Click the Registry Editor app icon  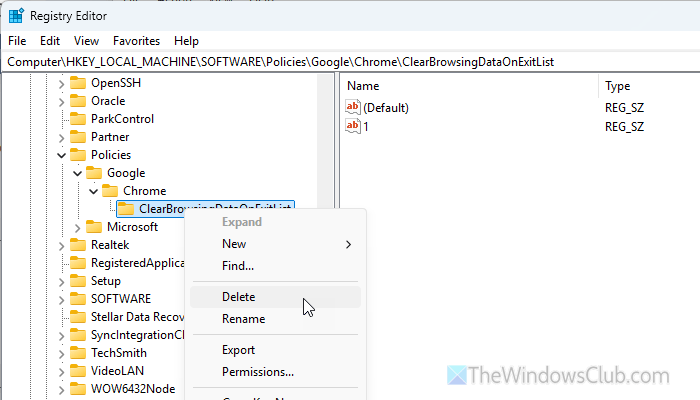16,16
